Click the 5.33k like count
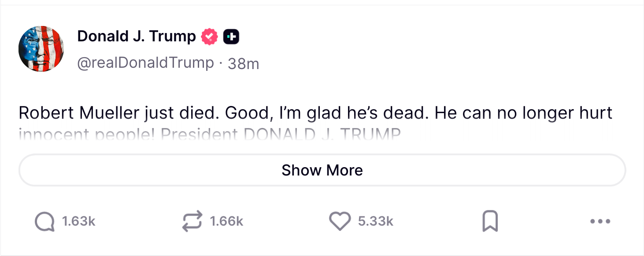The width and height of the screenshot is (644, 256). click(x=375, y=221)
